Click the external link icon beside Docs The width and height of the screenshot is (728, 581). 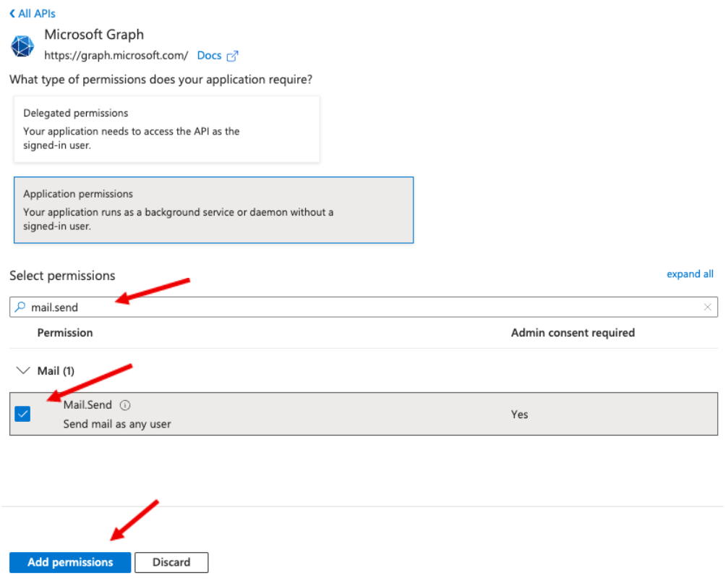[x=232, y=56]
